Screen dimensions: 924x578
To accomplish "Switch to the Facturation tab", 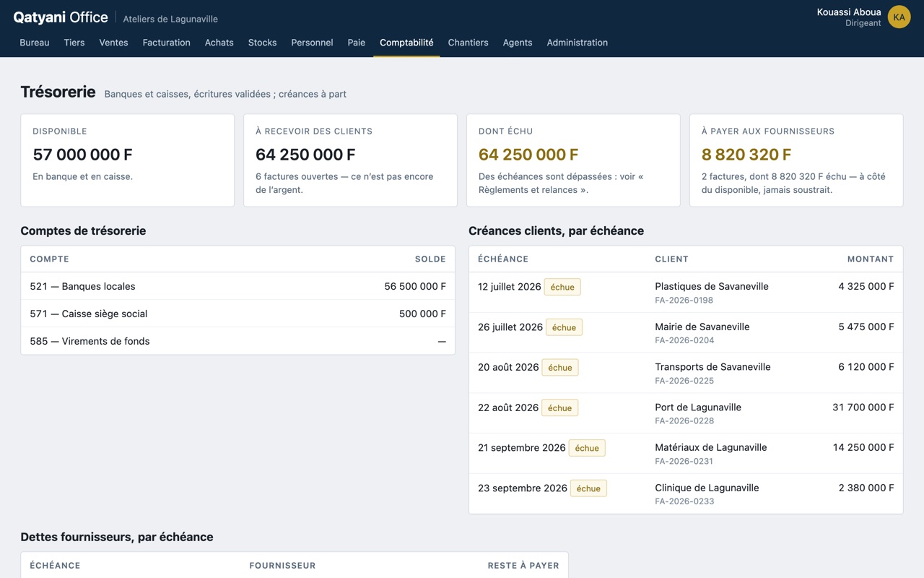I will click(x=167, y=43).
